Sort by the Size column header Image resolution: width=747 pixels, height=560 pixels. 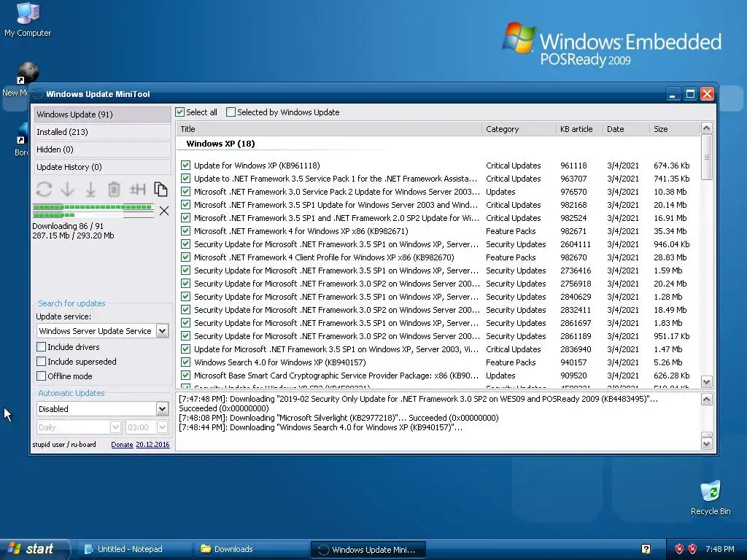(x=675, y=129)
